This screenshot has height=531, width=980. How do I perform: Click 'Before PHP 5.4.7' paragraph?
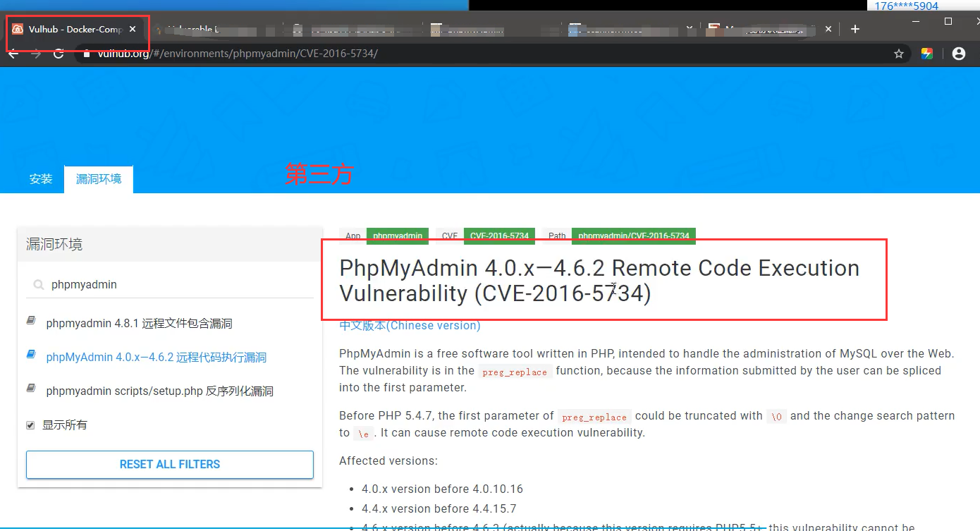[x=647, y=425]
